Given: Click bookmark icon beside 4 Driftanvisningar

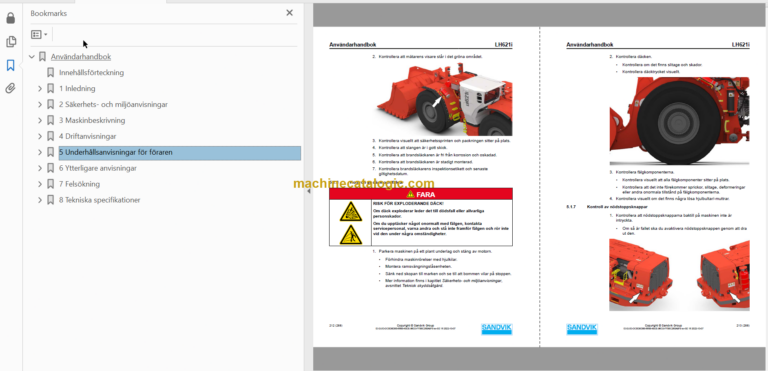Looking at the screenshot, I should click(x=50, y=136).
